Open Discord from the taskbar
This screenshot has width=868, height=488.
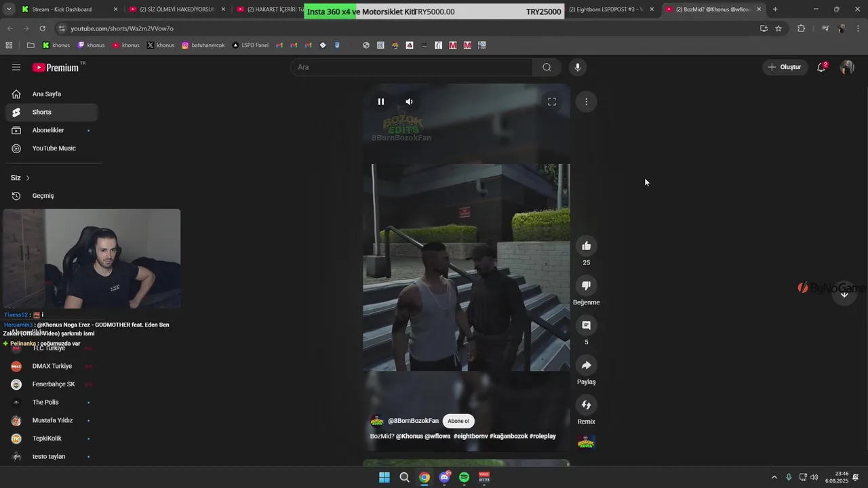444,477
